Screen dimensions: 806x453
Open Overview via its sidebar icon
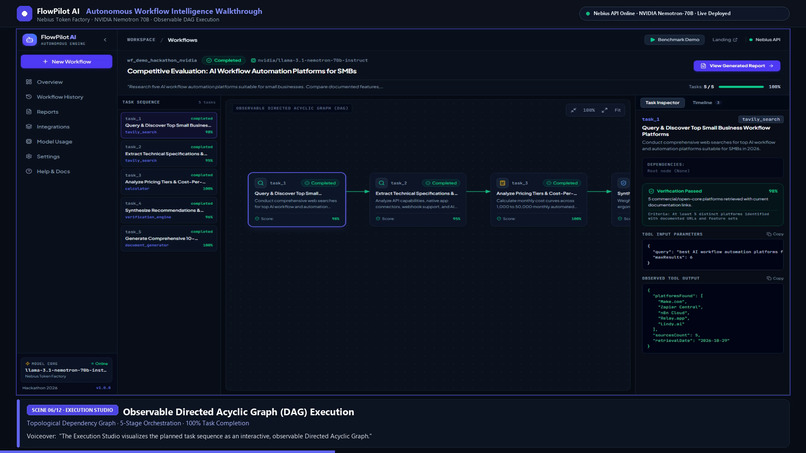pyautogui.click(x=29, y=82)
